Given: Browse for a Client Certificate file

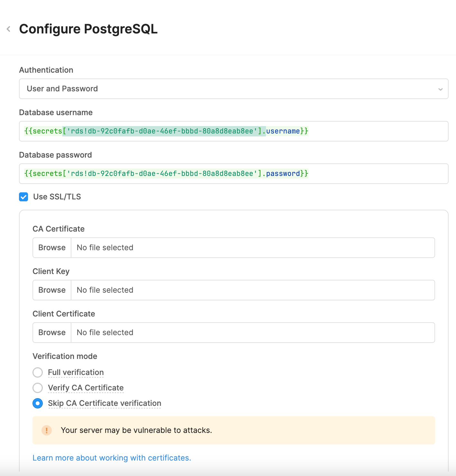Looking at the screenshot, I should coord(52,333).
